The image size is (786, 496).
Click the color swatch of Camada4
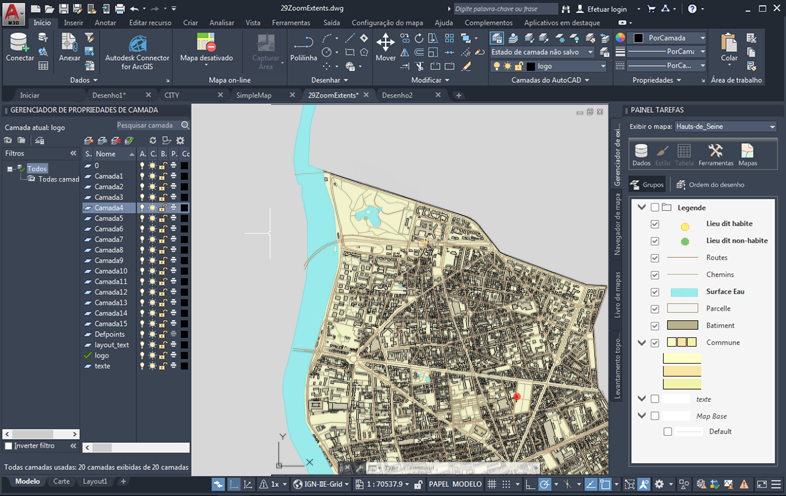click(x=184, y=208)
